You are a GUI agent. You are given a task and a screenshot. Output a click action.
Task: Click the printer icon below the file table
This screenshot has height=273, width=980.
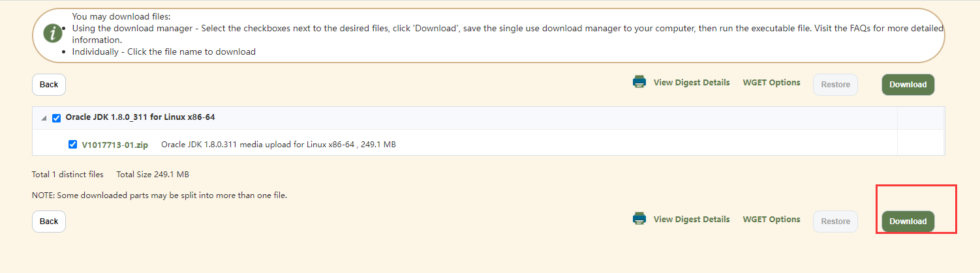tap(639, 219)
